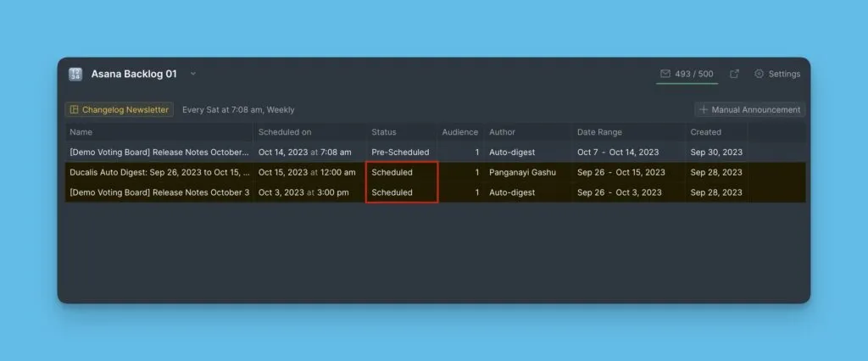
Task: Click the envelope email quota icon
Action: click(x=665, y=74)
